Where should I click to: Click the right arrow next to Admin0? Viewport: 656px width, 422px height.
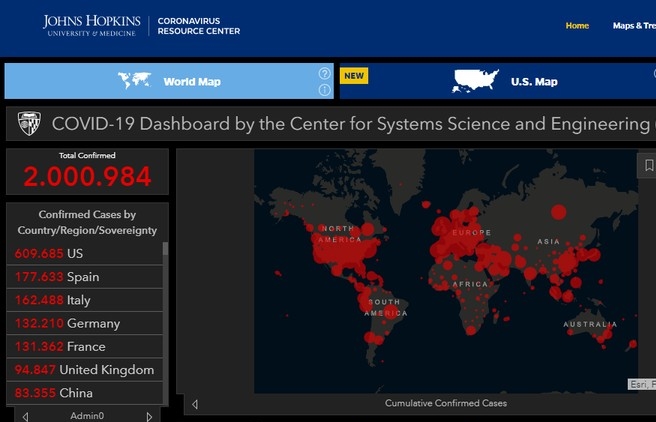pos(149,417)
